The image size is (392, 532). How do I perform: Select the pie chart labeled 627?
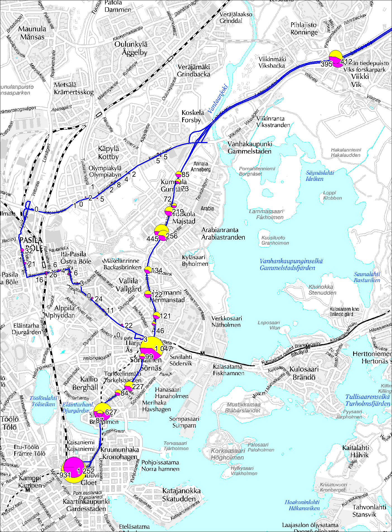tap(103, 412)
